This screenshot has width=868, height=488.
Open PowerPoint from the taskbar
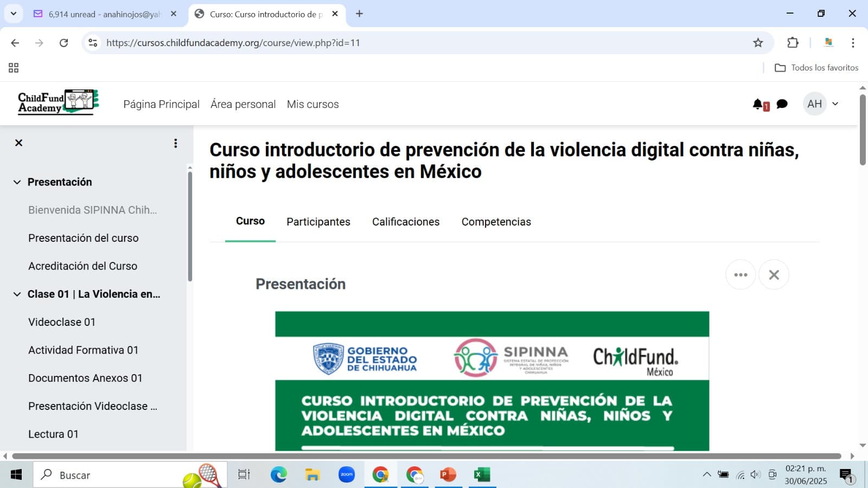point(448,475)
